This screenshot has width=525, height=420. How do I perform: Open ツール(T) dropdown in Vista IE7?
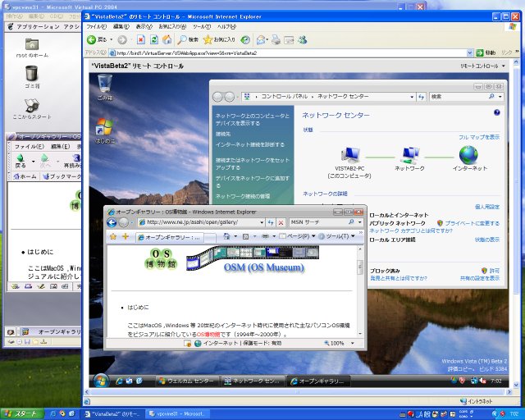[x=336, y=236]
